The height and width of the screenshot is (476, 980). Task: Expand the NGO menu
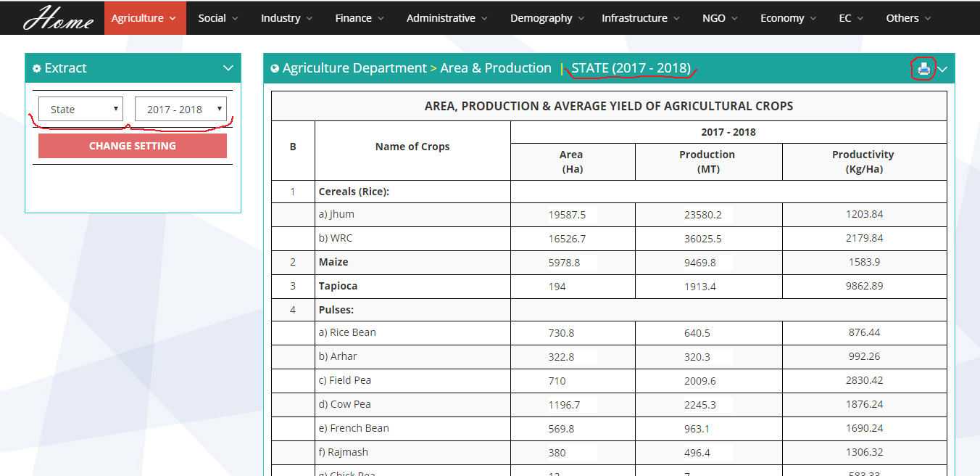(x=719, y=18)
